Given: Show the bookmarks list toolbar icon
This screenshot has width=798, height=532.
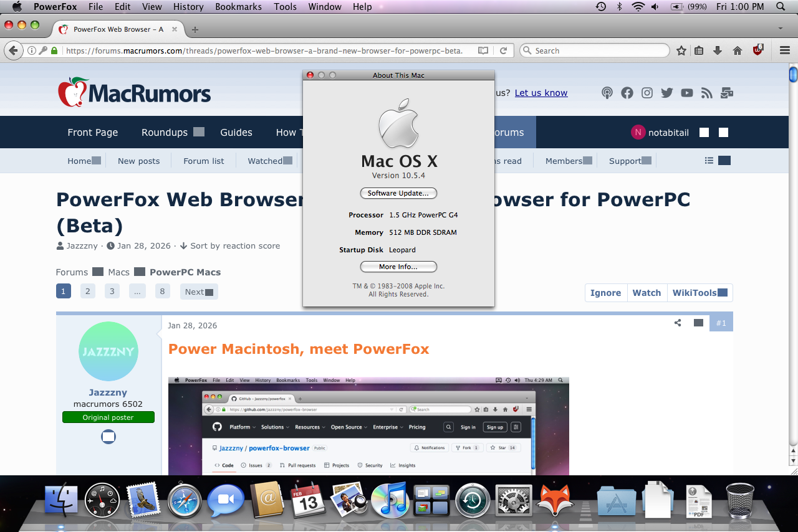Looking at the screenshot, I should point(699,50).
